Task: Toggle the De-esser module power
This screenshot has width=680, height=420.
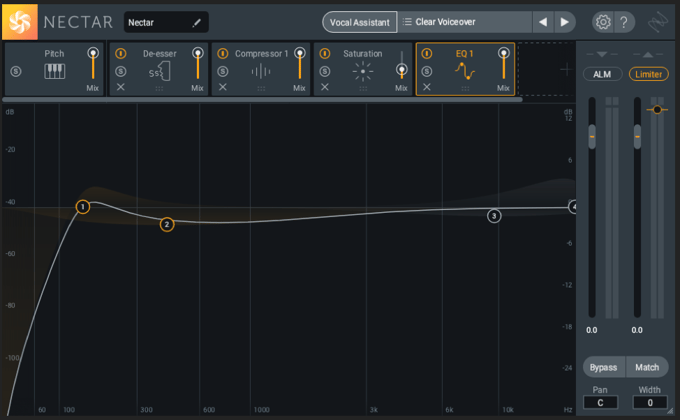Action: (x=121, y=53)
